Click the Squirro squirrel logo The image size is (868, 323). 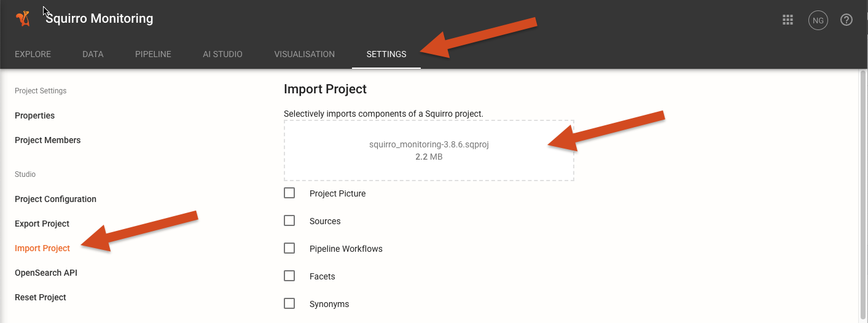point(23,19)
